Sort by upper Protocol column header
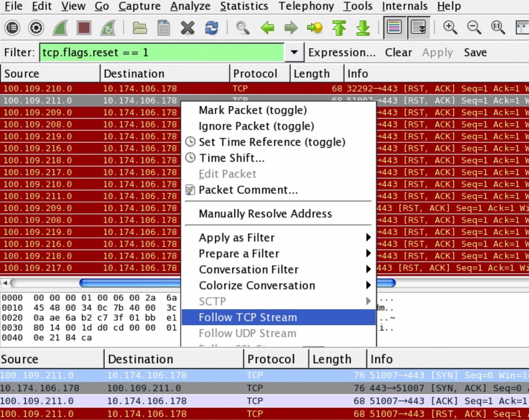Viewport: 529px width, 420px height. 260,74
